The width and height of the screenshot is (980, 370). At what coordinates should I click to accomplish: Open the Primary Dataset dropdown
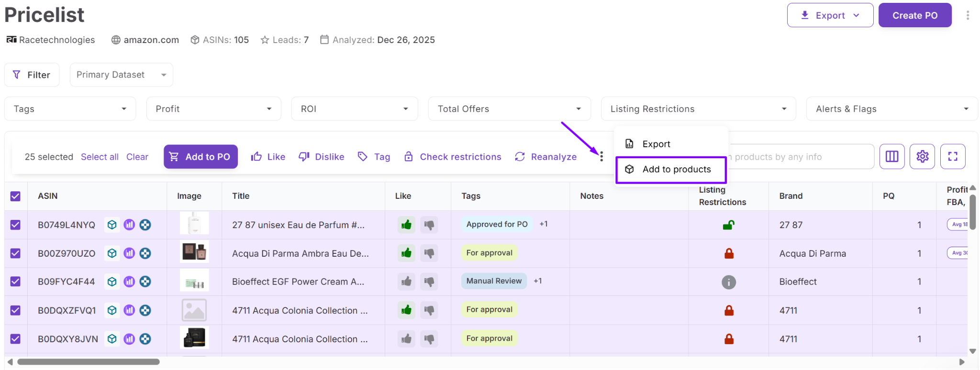122,75
